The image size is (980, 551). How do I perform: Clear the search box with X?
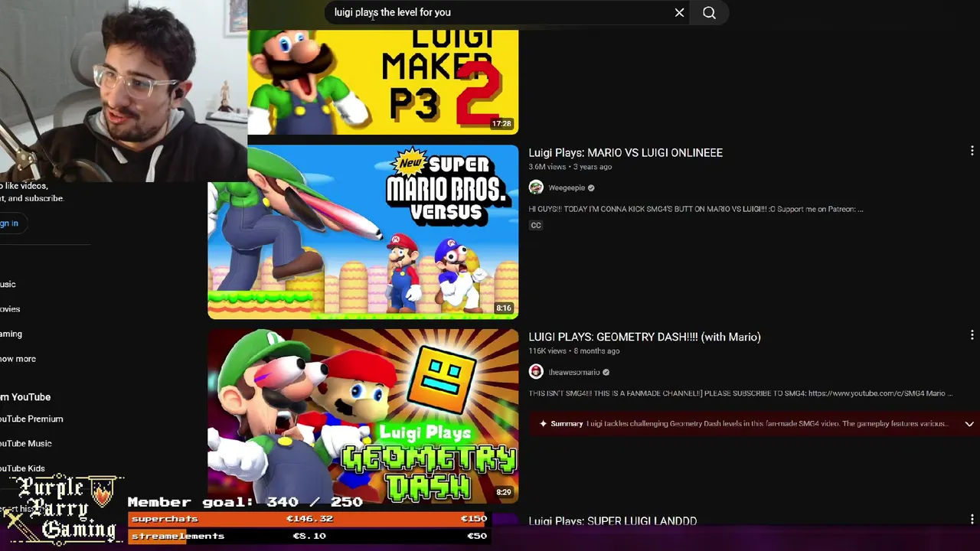click(x=679, y=12)
